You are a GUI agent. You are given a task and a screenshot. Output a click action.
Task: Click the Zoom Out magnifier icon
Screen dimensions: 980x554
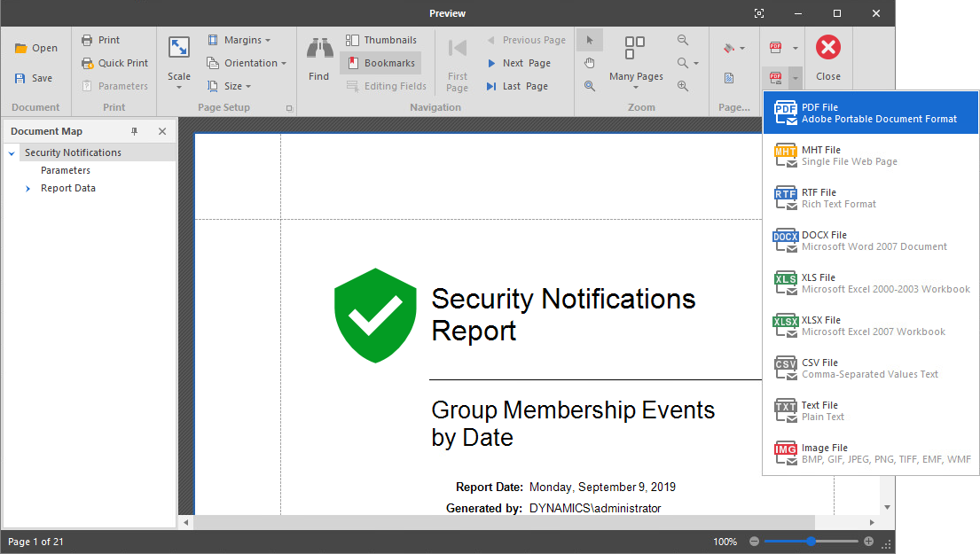(683, 40)
